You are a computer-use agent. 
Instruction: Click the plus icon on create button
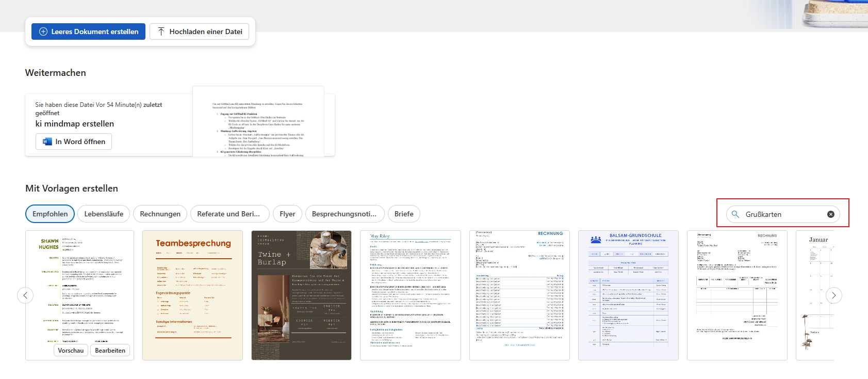tap(43, 31)
